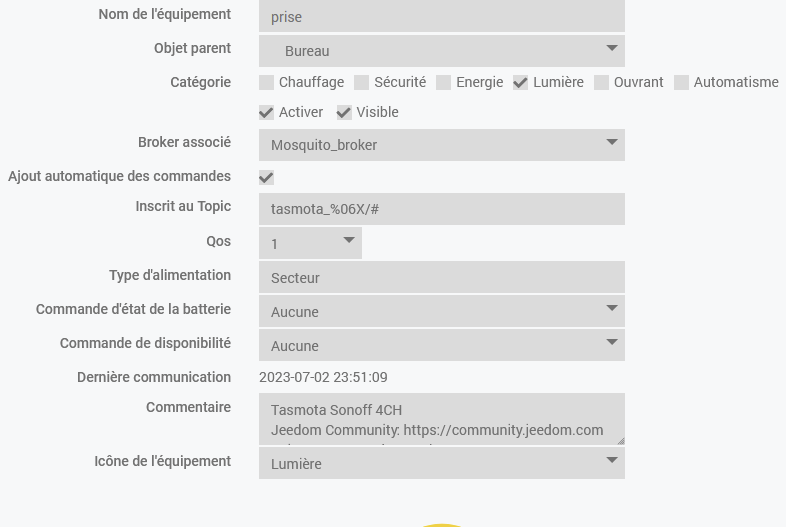Open Commande de disponibilité dropdown
The height and width of the screenshot is (527, 786).
(441, 345)
